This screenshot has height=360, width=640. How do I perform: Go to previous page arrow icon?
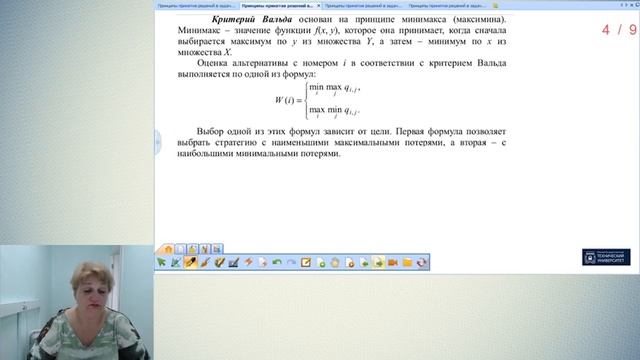pos(364,262)
